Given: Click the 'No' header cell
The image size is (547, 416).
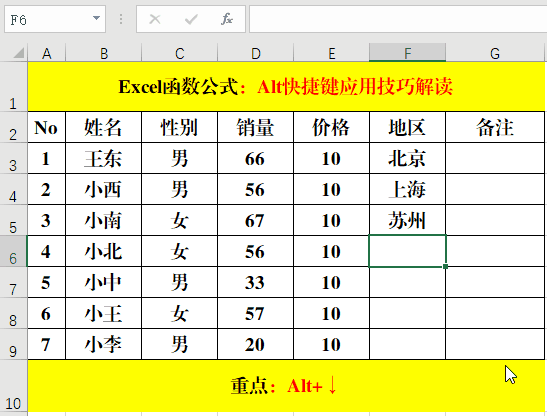Looking at the screenshot, I should 46,127.
